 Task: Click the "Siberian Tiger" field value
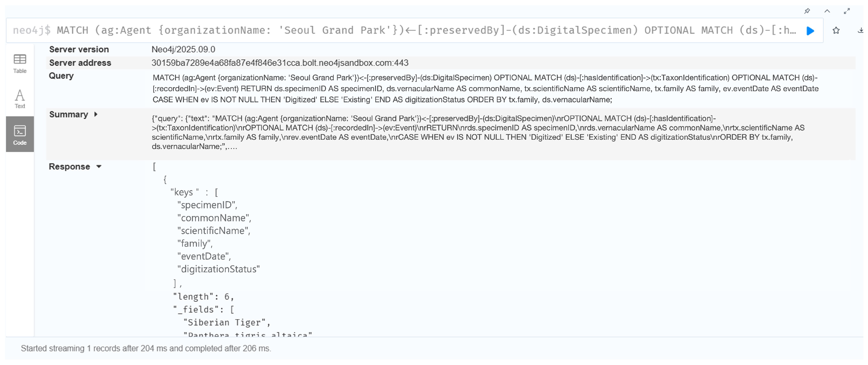click(x=226, y=322)
